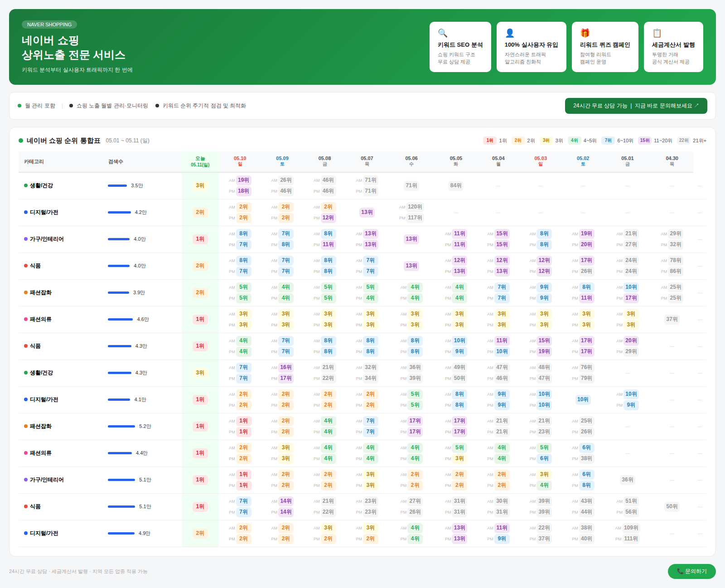Select the 오늘 05.11 column header
The height and width of the screenshot is (588, 725).
[200, 161]
